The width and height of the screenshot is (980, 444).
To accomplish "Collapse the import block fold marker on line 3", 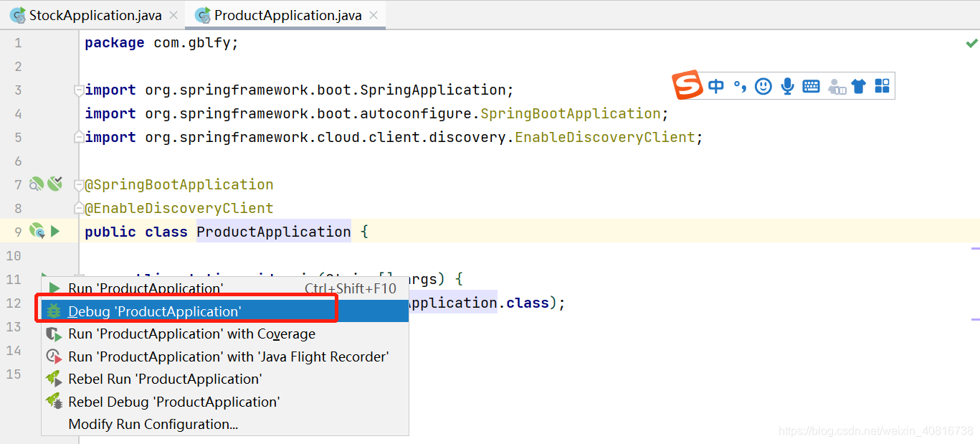I will coord(79,90).
